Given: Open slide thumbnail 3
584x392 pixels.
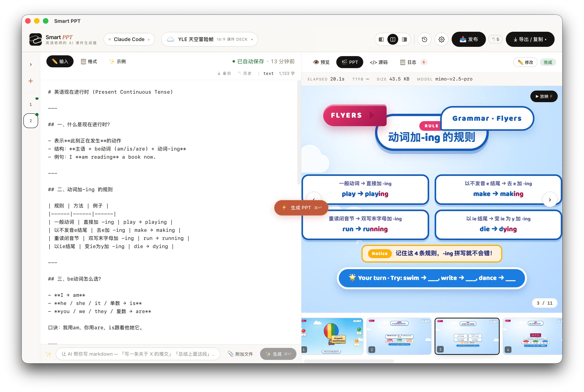Looking at the screenshot, I should tap(467, 336).
